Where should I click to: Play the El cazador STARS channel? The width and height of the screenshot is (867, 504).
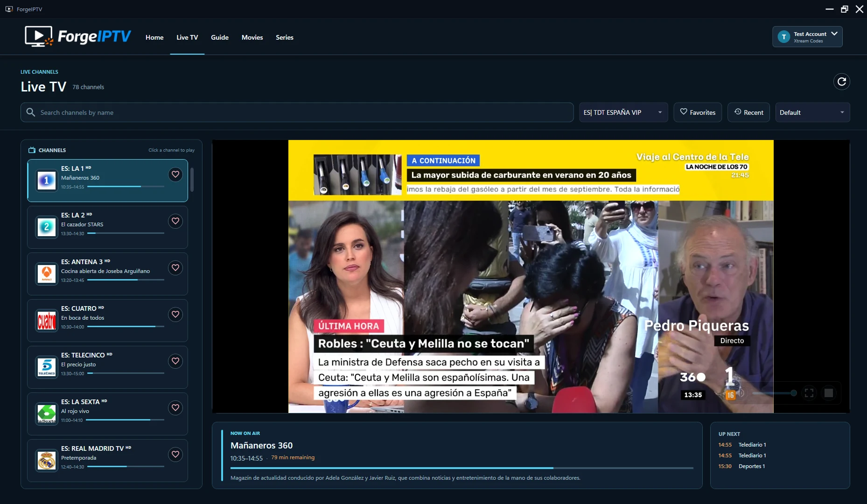[107, 227]
